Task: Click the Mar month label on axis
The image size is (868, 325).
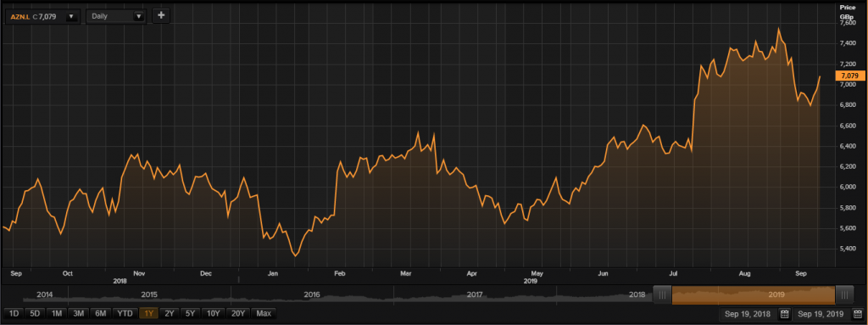Action: [406, 273]
